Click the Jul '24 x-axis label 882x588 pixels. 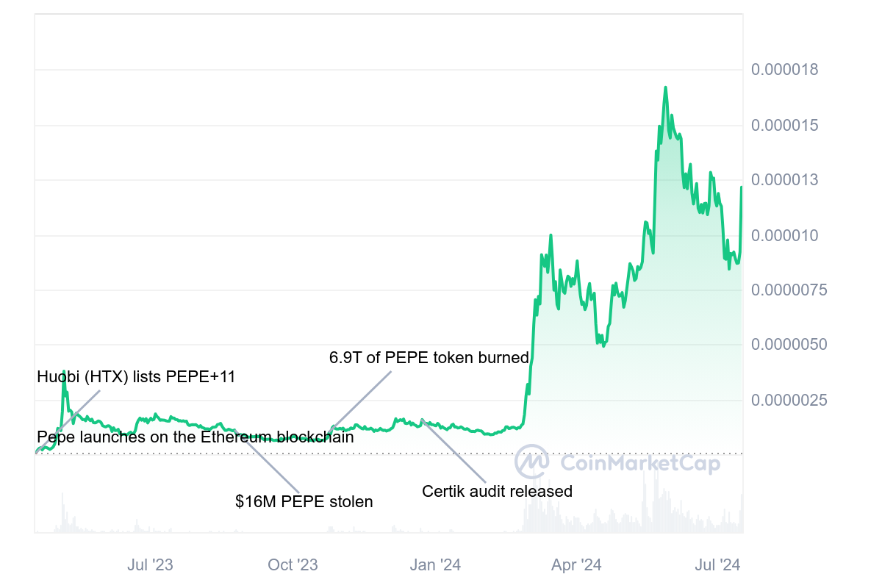coord(717,564)
